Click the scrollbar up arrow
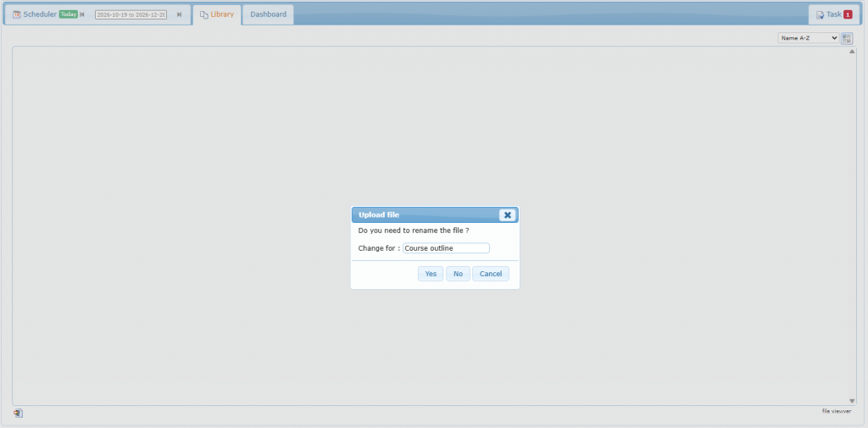 853,52
